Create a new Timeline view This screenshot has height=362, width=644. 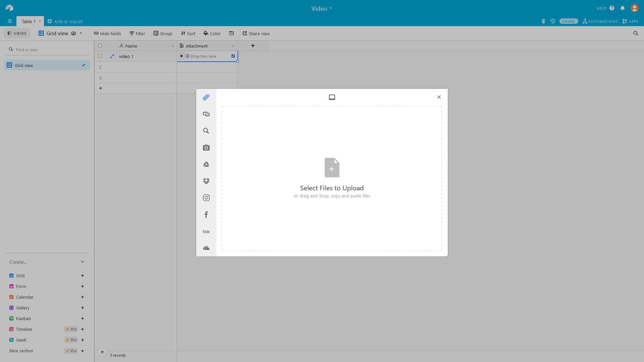coord(47,329)
